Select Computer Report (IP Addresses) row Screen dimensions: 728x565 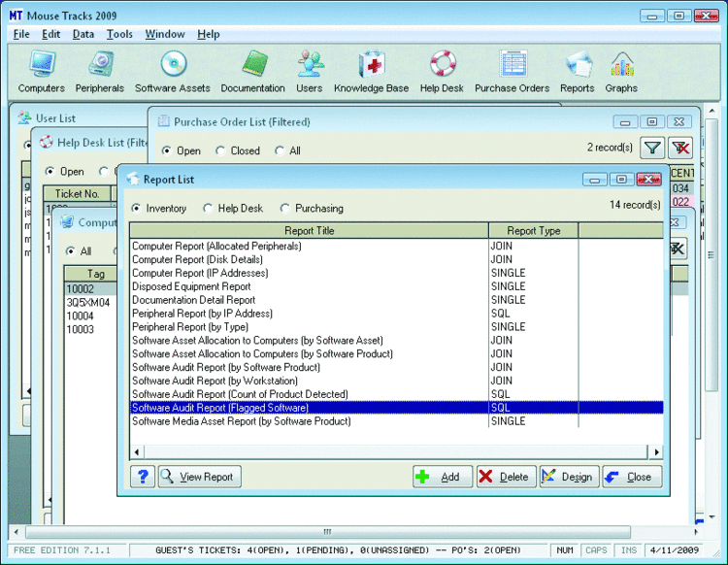pos(396,273)
